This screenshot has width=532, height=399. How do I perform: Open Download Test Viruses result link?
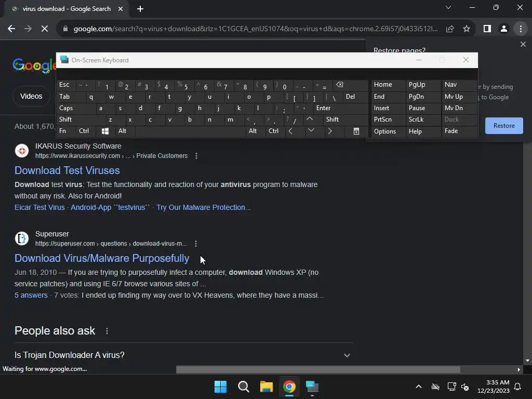point(67,170)
